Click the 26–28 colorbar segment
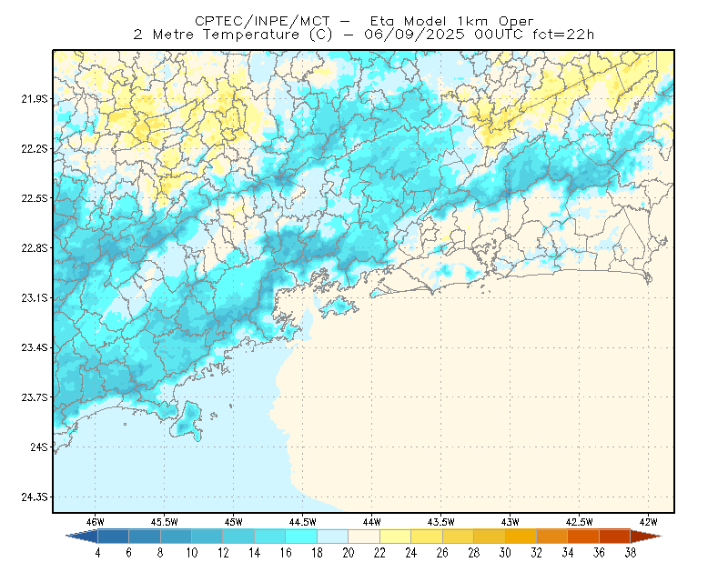The image size is (728, 562). (x=459, y=536)
